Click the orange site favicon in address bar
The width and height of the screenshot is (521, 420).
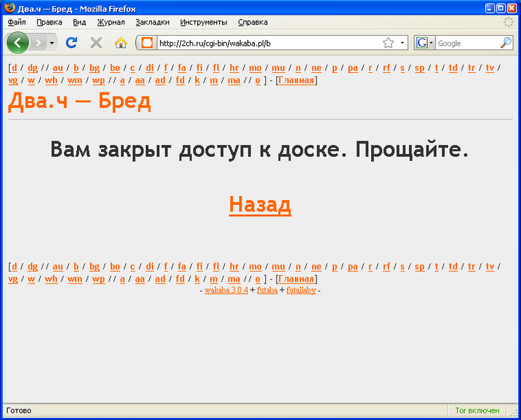147,43
